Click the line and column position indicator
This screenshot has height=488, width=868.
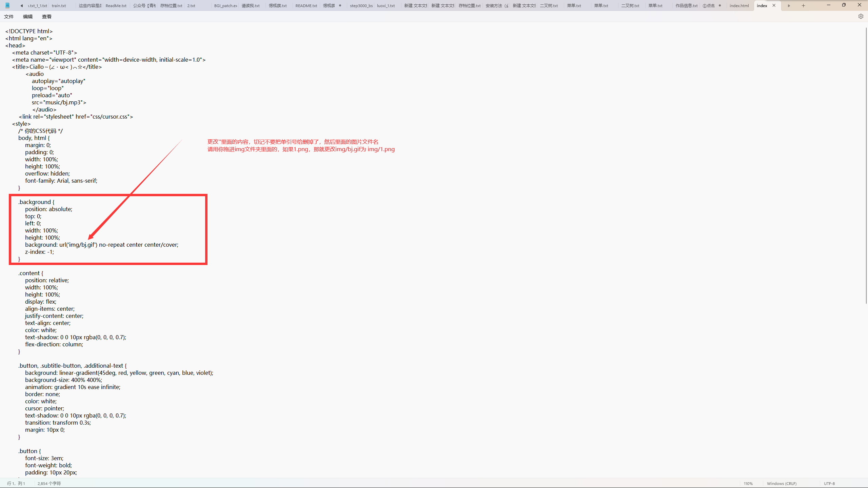pyautogui.click(x=16, y=484)
